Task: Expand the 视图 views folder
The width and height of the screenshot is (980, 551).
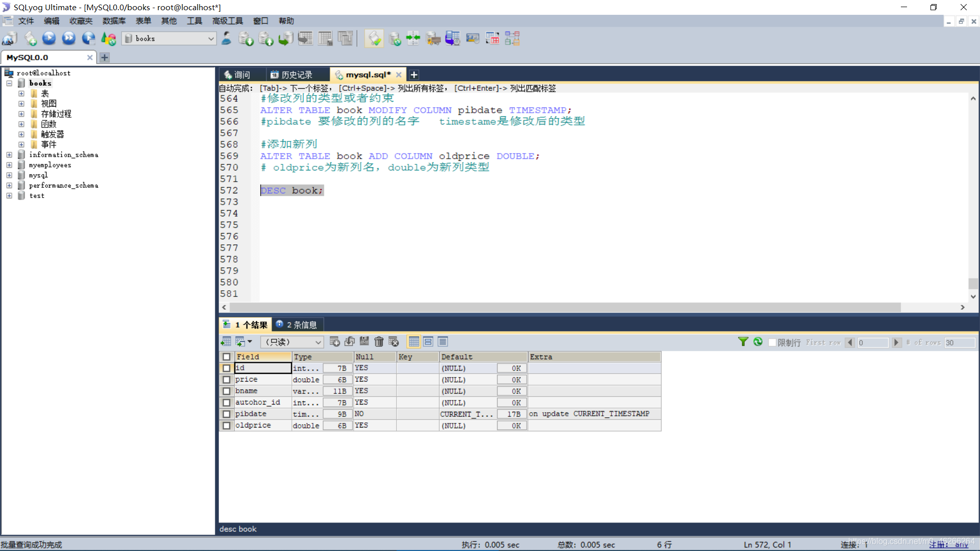Action: pos(21,104)
